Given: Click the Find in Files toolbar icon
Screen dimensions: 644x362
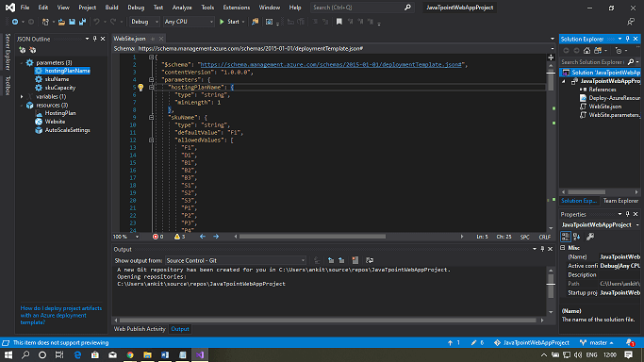Looking at the screenshot, I should tap(255, 22).
